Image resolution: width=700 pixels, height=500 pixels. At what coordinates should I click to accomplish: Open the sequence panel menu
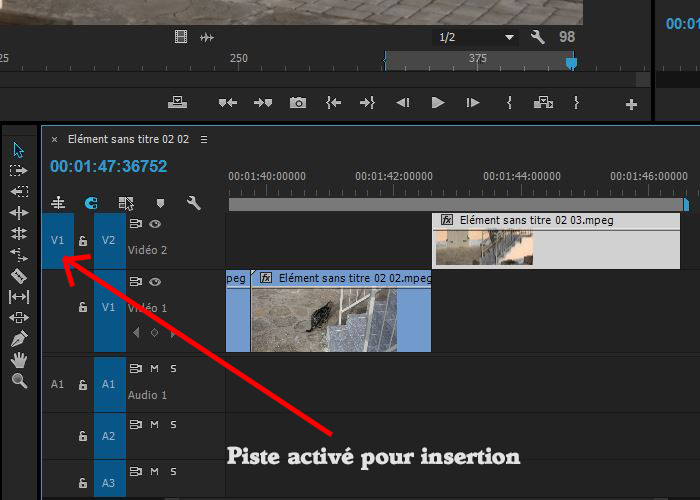204,139
